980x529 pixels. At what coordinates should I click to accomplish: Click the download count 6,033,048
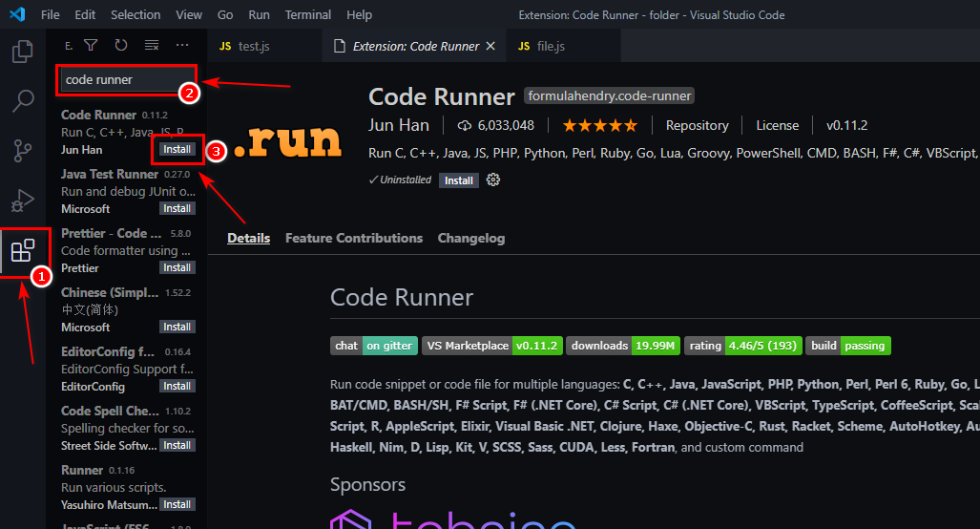click(x=495, y=126)
